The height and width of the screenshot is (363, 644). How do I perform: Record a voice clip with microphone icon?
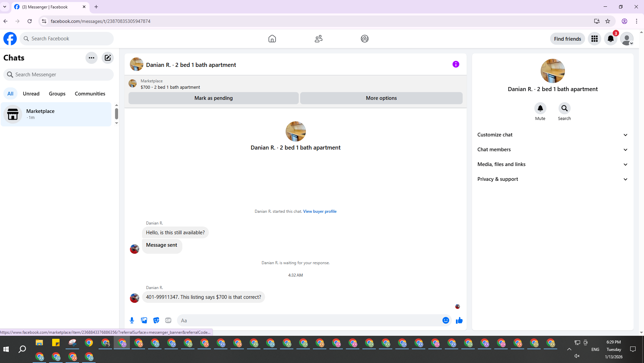(x=132, y=320)
